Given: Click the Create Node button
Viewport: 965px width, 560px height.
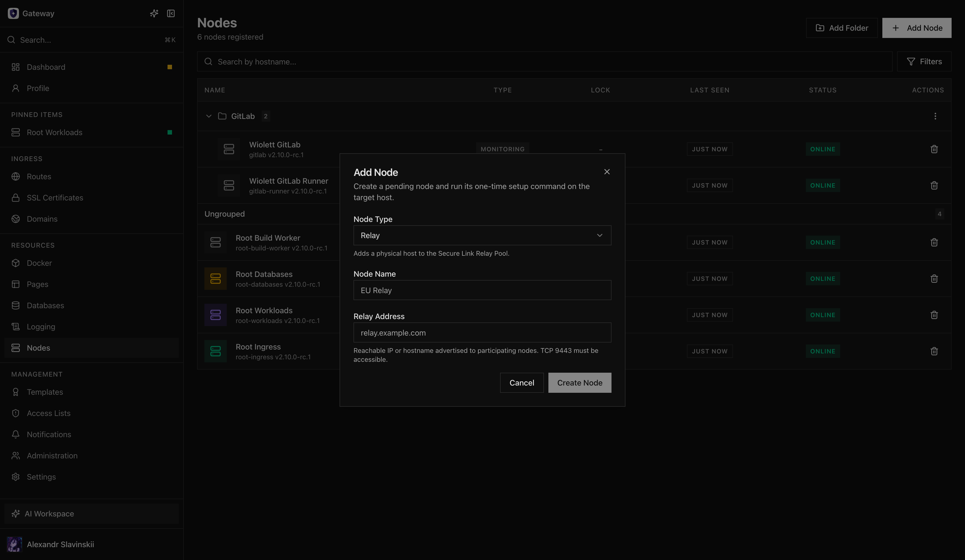Looking at the screenshot, I should tap(579, 383).
